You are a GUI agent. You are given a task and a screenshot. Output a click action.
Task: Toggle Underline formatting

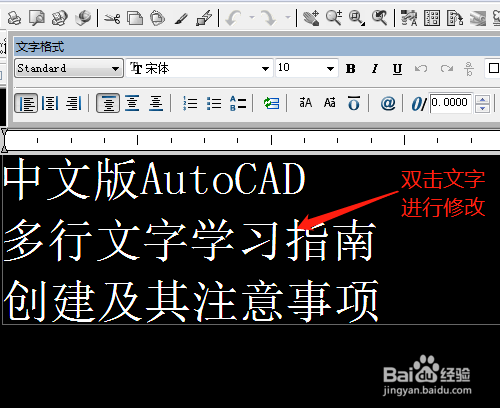point(397,69)
